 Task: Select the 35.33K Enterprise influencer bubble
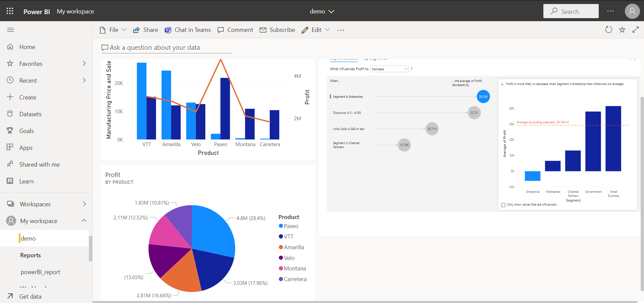point(483,97)
